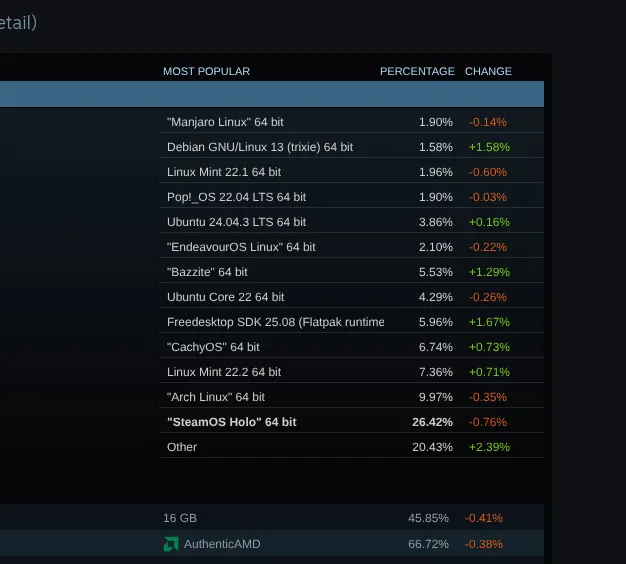
Task: Click the PERCENTAGE column header
Action: pyautogui.click(x=417, y=71)
